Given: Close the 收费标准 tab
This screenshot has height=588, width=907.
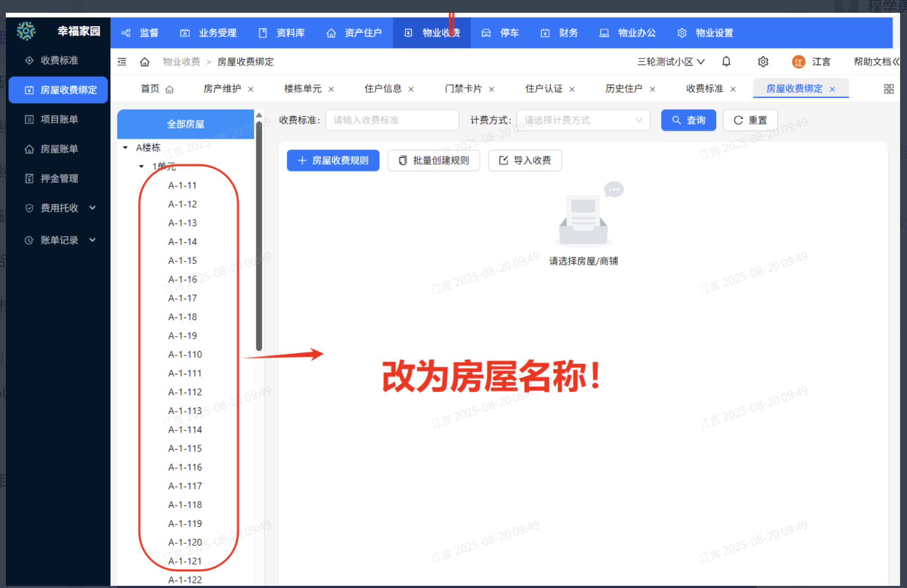Looking at the screenshot, I should point(733,89).
